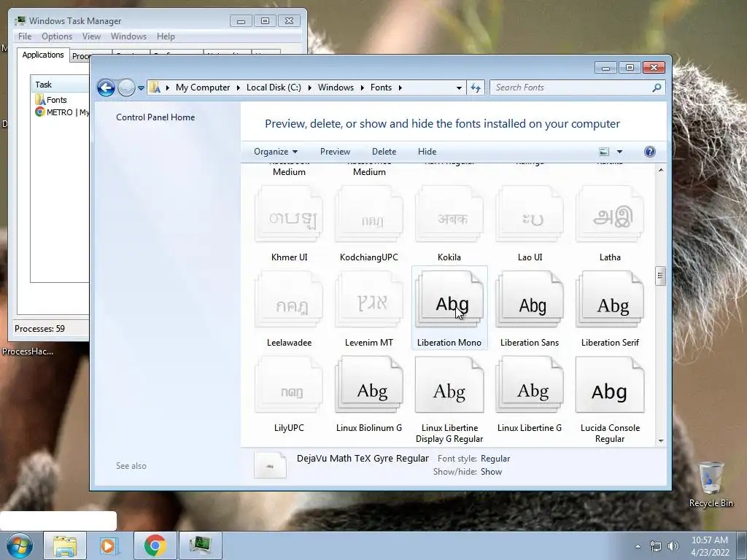Click the font list scrollbar thumb
The width and height of the screenshot is (747, 560).
pos(660,276)
